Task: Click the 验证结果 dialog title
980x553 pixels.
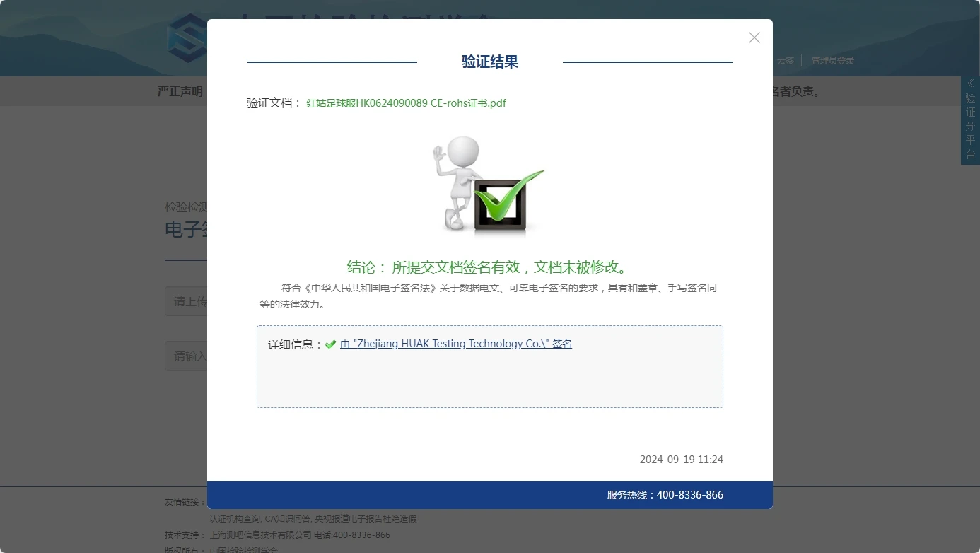Action: 489,62
